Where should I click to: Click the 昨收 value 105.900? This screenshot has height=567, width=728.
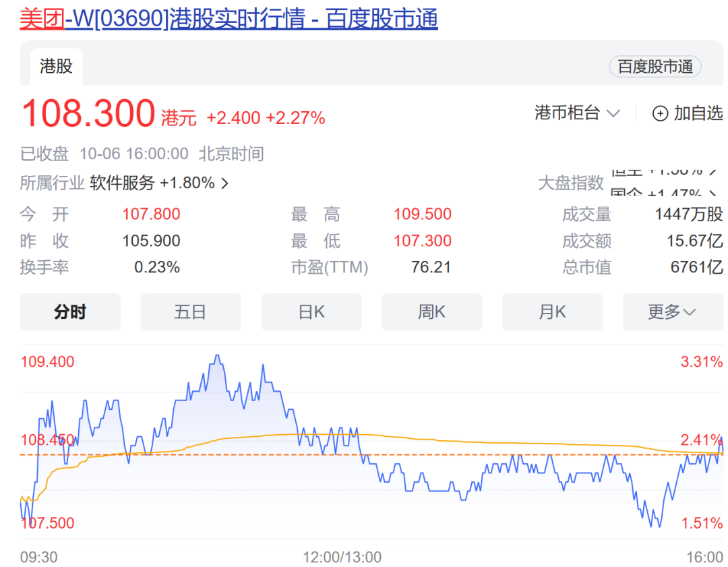(151, 241)
